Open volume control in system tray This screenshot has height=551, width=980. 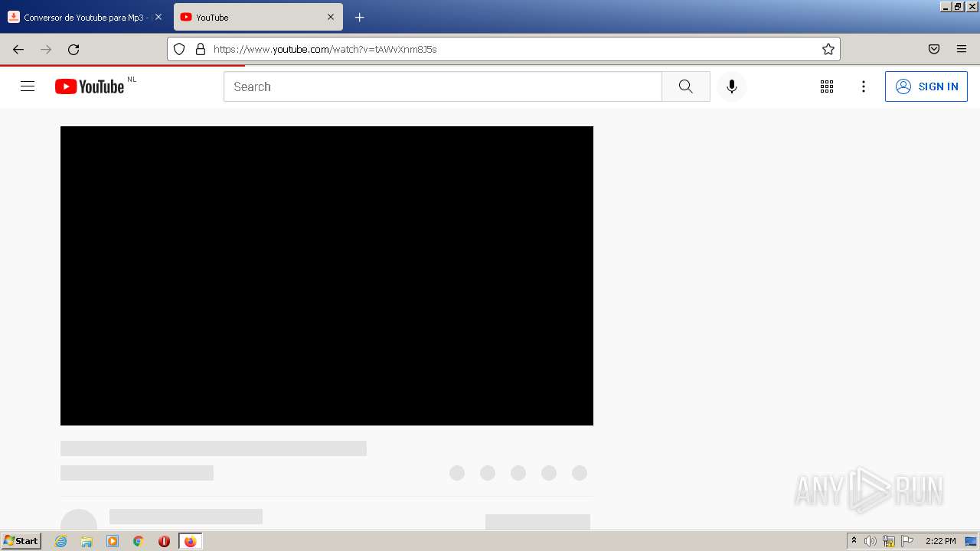pos(871,541)
